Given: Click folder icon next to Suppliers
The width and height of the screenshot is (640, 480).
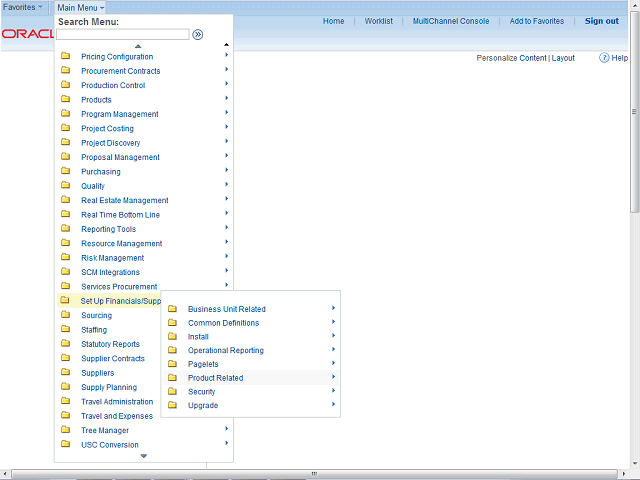Looking at the screenshot, I should pos(66,373).
